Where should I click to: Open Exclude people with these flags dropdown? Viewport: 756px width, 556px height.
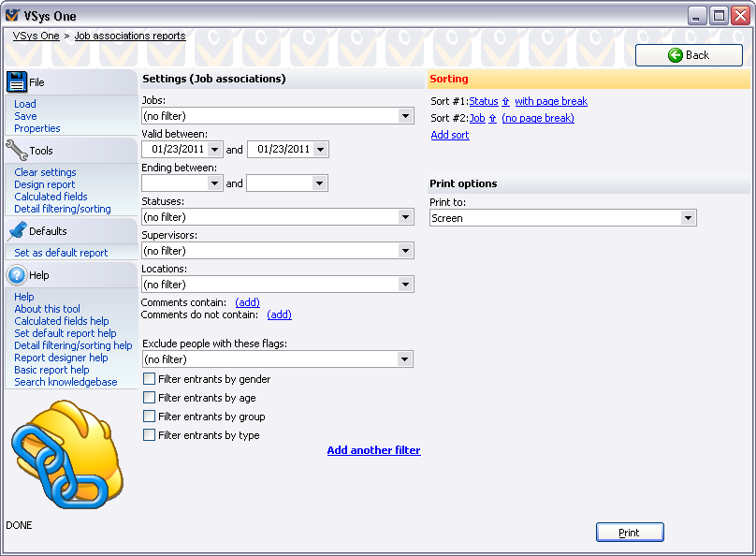tap(404, 359)
